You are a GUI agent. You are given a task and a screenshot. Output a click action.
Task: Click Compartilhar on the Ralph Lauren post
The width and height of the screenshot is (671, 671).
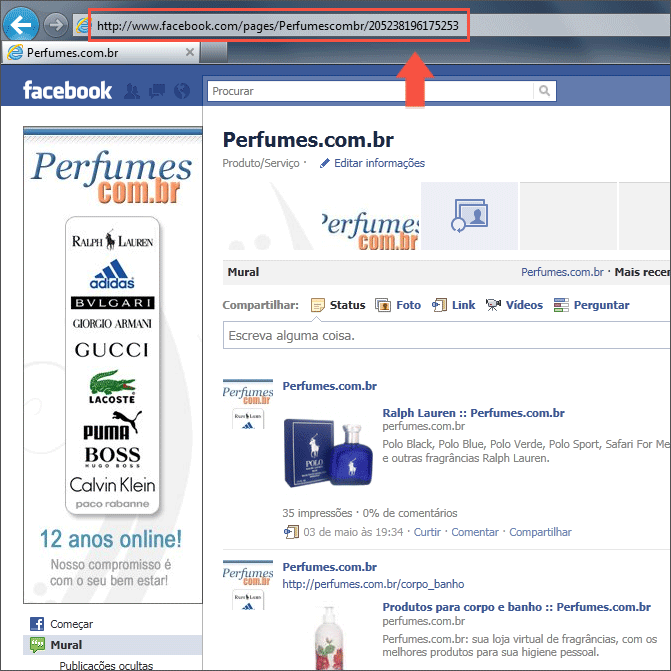(x=540, y=532)
